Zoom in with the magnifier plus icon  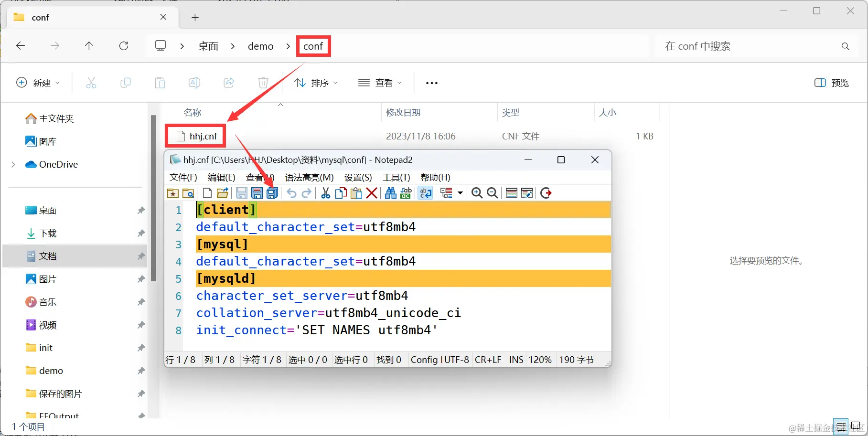coord(477,193)
